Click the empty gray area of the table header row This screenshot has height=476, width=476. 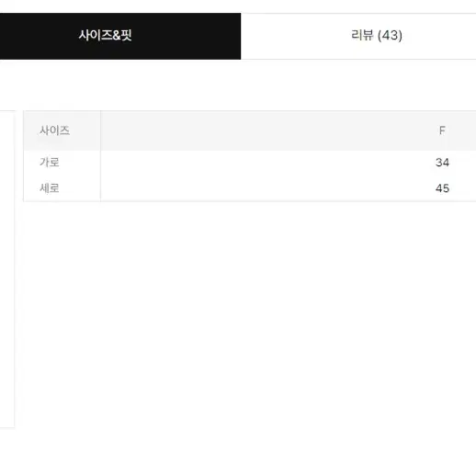coord(264,130)
